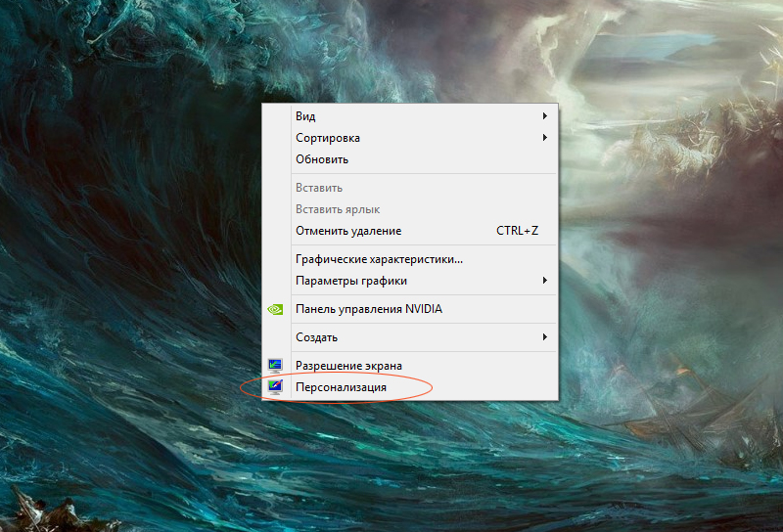Click the grayed Вставить ярлык entry
Viewport: 783px width, 532px height.
click(x=409, y=209)
